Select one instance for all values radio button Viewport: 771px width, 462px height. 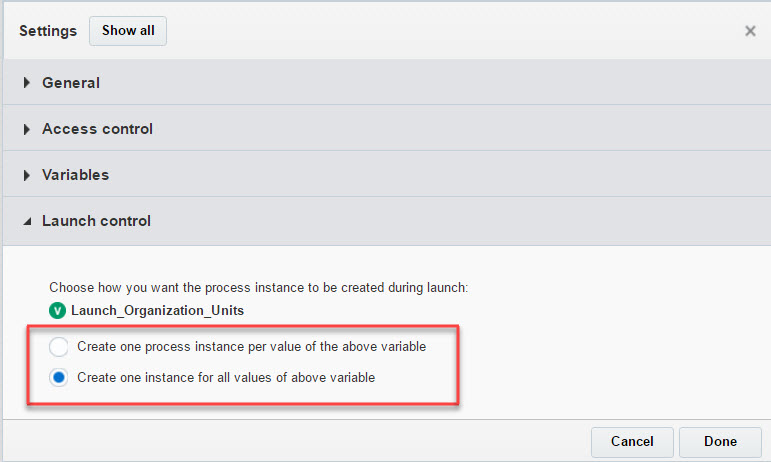[x=59, y=378]
